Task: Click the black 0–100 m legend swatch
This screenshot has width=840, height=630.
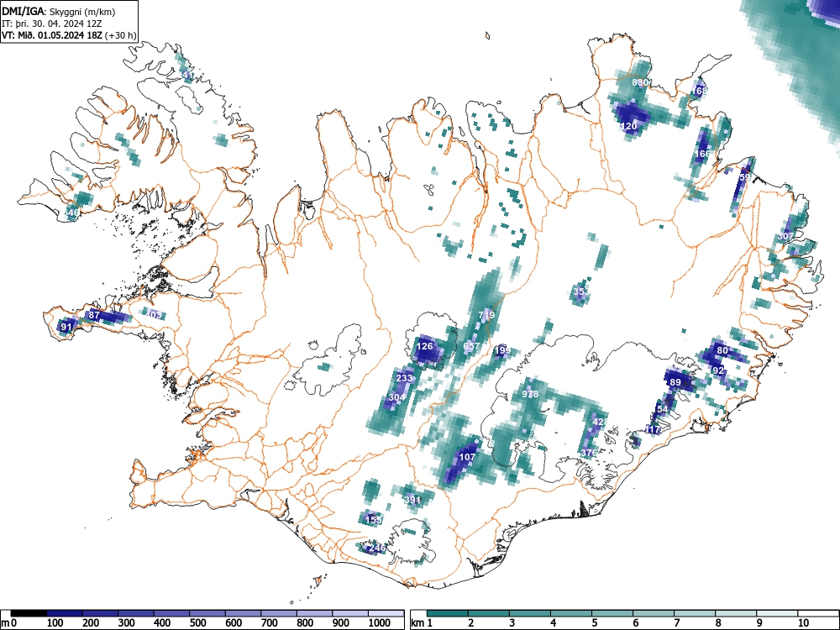Action: [x=29, y=613]
